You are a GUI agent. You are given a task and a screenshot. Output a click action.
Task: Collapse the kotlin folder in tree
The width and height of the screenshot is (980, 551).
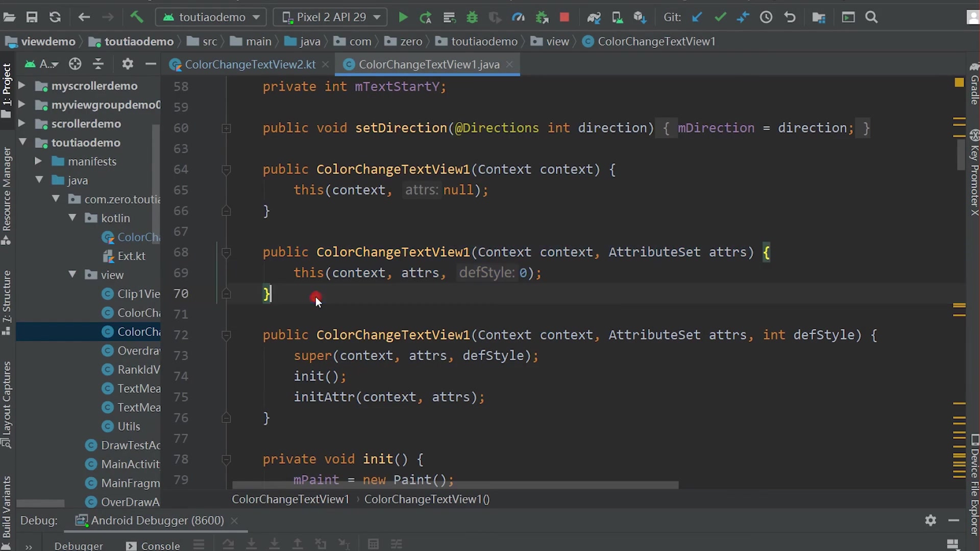pyautogui.click(x=72, y=218)
